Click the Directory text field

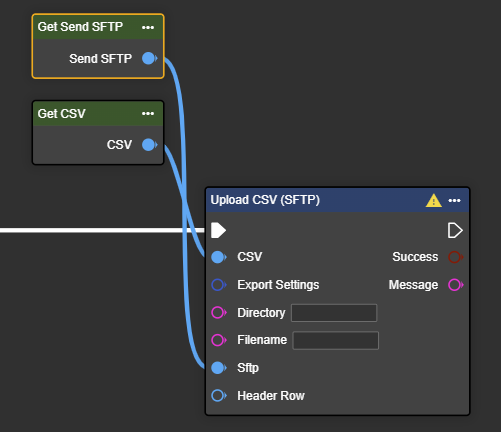334,313
